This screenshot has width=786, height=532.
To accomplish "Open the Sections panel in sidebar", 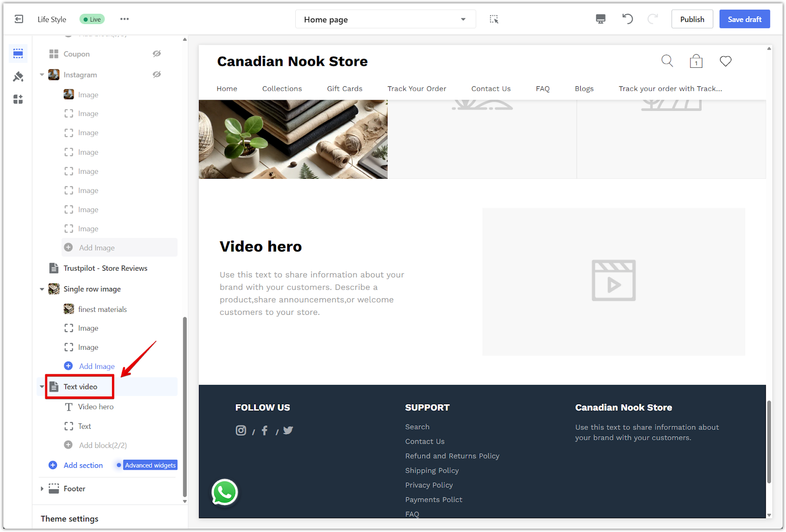I will click(x=18, y=54).
